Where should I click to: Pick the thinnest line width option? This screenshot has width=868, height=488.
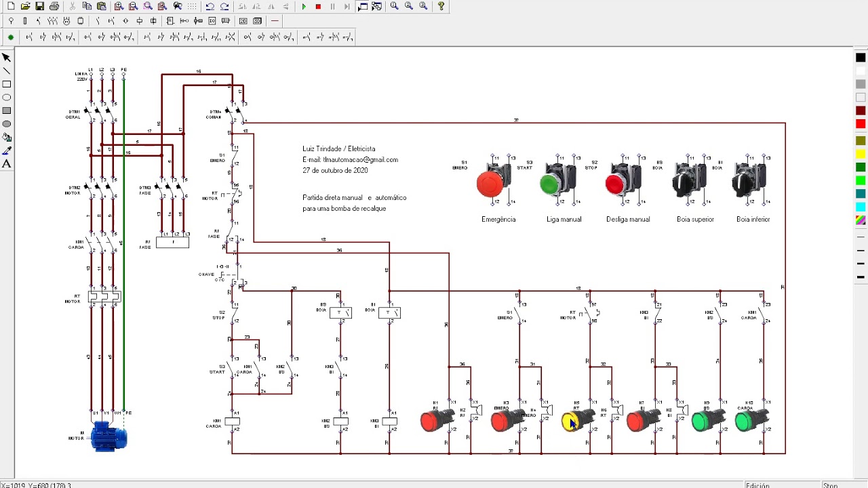pyautogui.click(x=861, y=237)
